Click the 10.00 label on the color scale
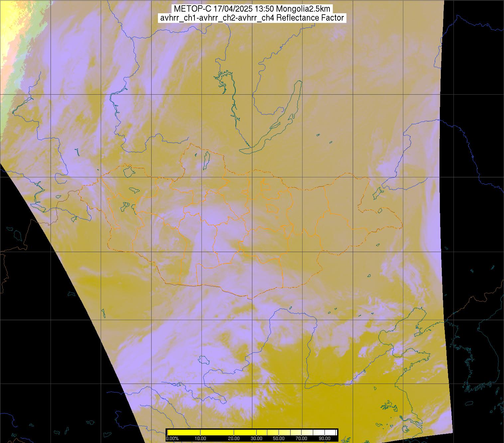Screen dimensions: 504x443 pyautogui.click(x=200, y=438)
